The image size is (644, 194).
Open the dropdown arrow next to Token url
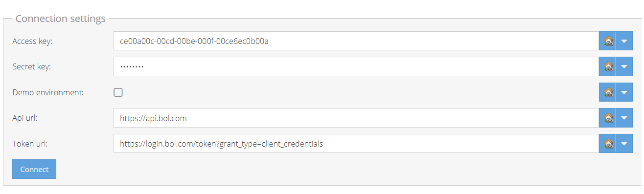click(x=624, y=144)
